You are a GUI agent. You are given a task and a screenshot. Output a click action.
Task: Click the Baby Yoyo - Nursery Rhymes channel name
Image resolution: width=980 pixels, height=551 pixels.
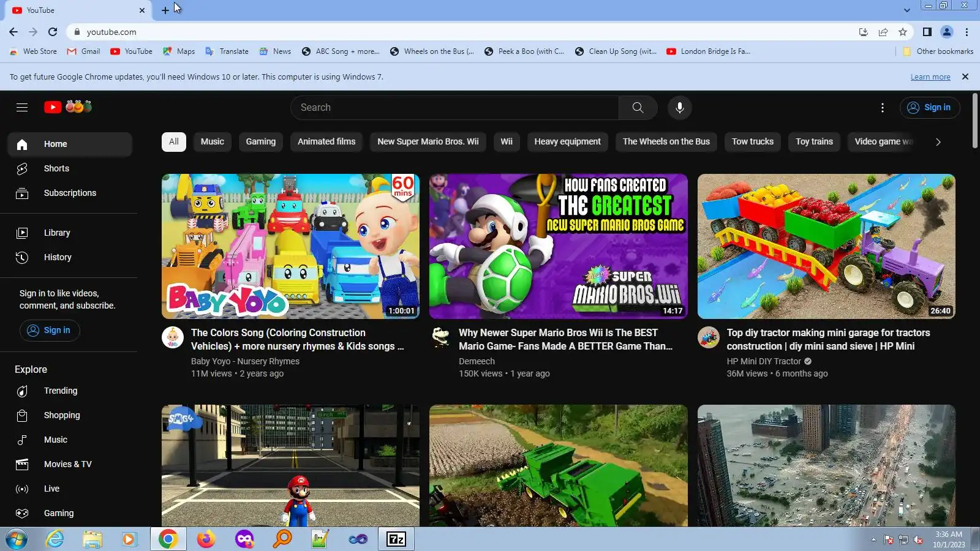coord(245,362)
